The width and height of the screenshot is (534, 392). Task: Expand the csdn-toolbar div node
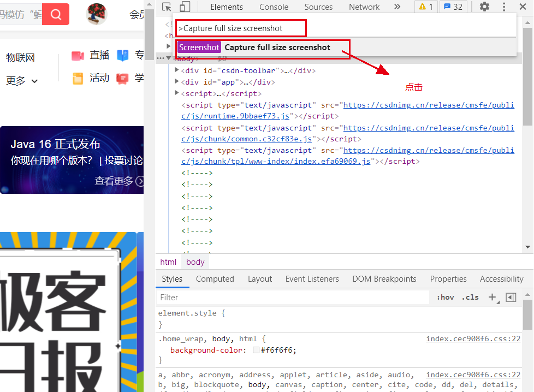(x=176, y=70)
